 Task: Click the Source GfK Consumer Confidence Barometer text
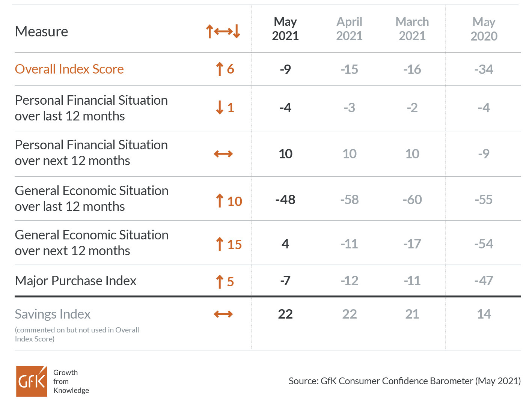[x=404, y=381]
